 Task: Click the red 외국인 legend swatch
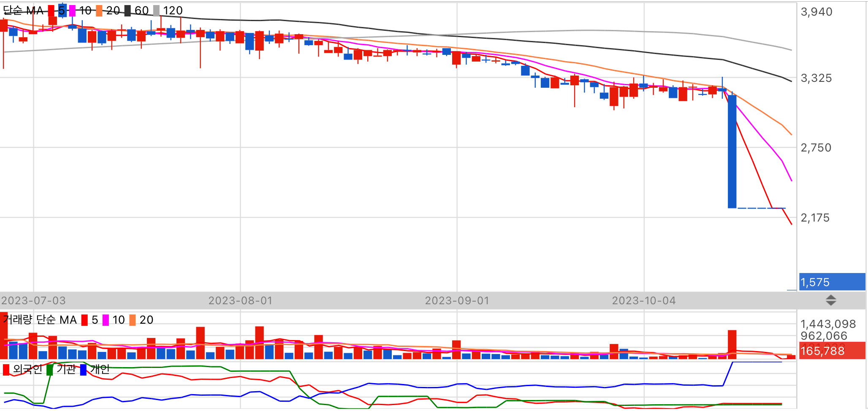point(6,370)
